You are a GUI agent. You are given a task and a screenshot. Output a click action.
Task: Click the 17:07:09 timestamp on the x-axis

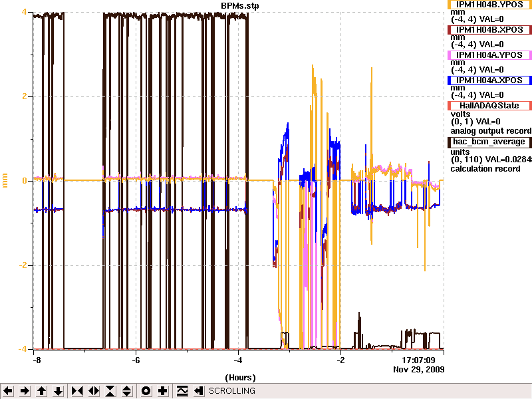point(418,360)
